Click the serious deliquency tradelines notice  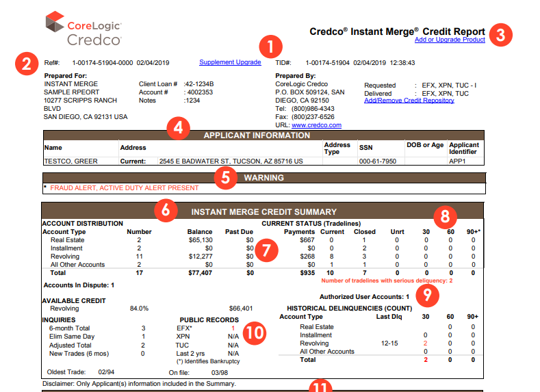[x=387, y=281]
